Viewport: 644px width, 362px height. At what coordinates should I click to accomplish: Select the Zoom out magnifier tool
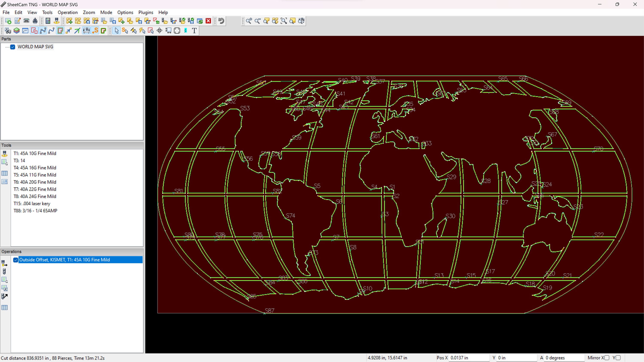tap(258, 21)
